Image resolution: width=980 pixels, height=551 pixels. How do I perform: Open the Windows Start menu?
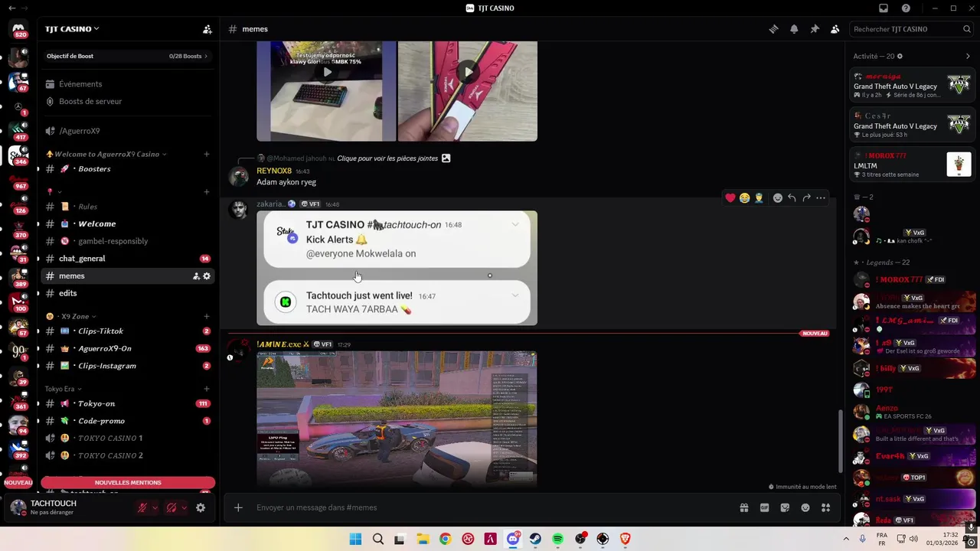[355, 540]
